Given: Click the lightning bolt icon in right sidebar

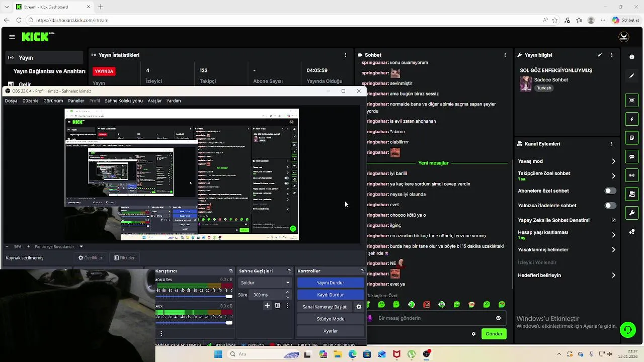Looking at the screenshot, I should pyautogui.click(x=632, y=119).
